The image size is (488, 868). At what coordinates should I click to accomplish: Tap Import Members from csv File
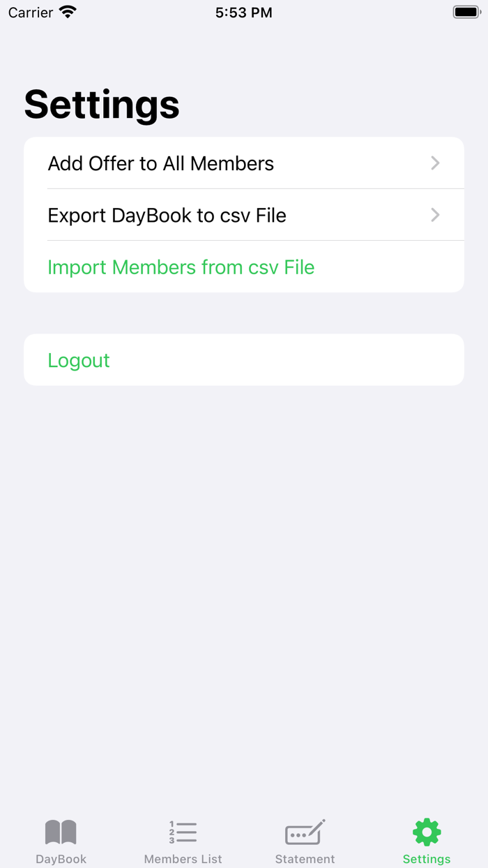pos(181,267)
